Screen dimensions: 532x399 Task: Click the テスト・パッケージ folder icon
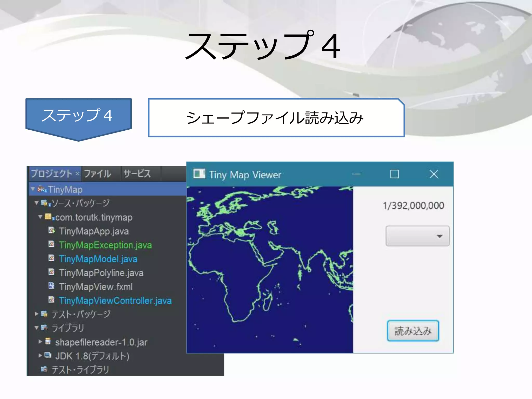[x=44, y=314]
